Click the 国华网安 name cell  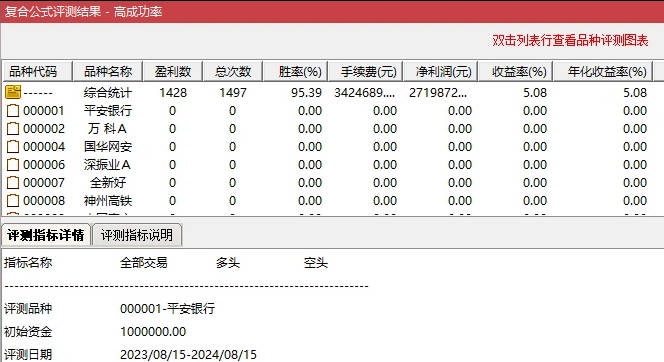click(108, 146)
